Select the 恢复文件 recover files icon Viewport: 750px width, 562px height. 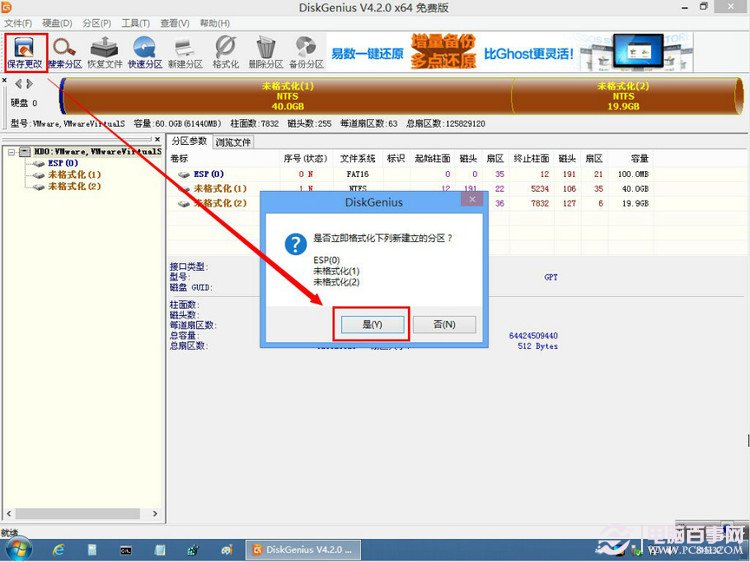[105, 53]
